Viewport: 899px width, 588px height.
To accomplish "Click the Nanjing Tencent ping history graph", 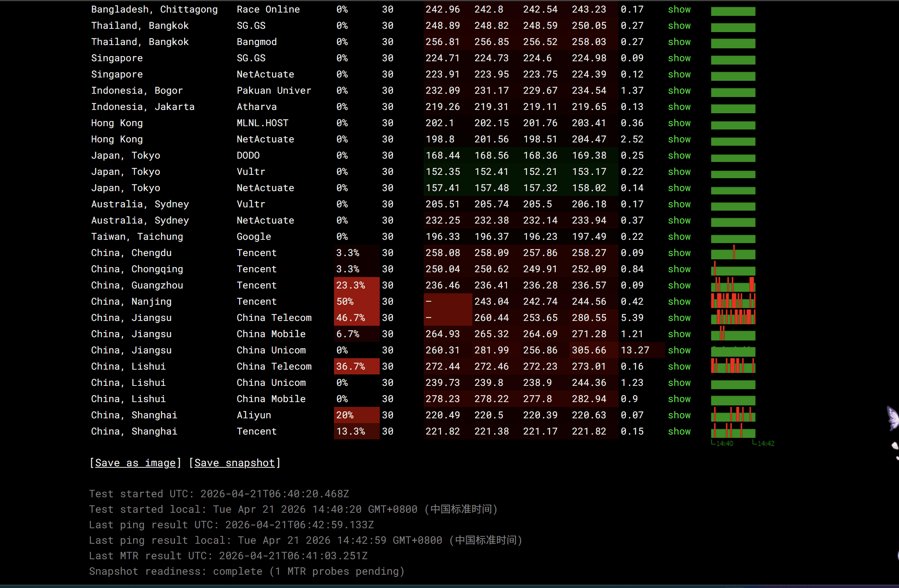I will click(x=733, y=301).
